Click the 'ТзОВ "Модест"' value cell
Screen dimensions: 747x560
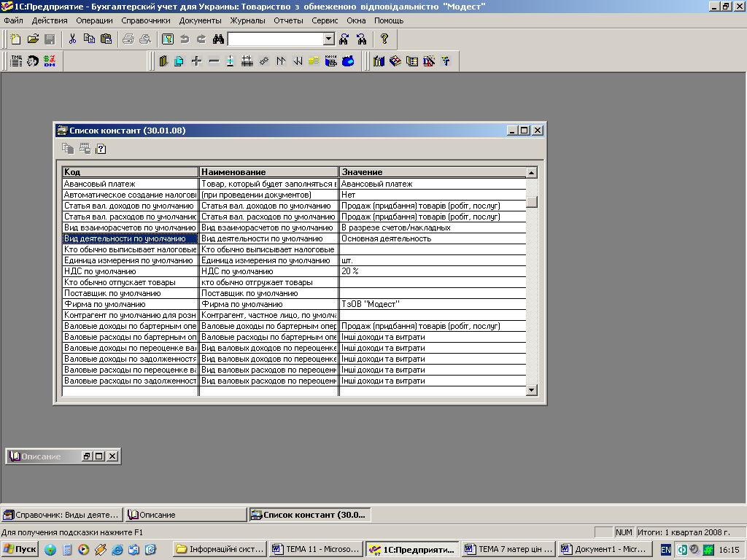click(433, 304)
